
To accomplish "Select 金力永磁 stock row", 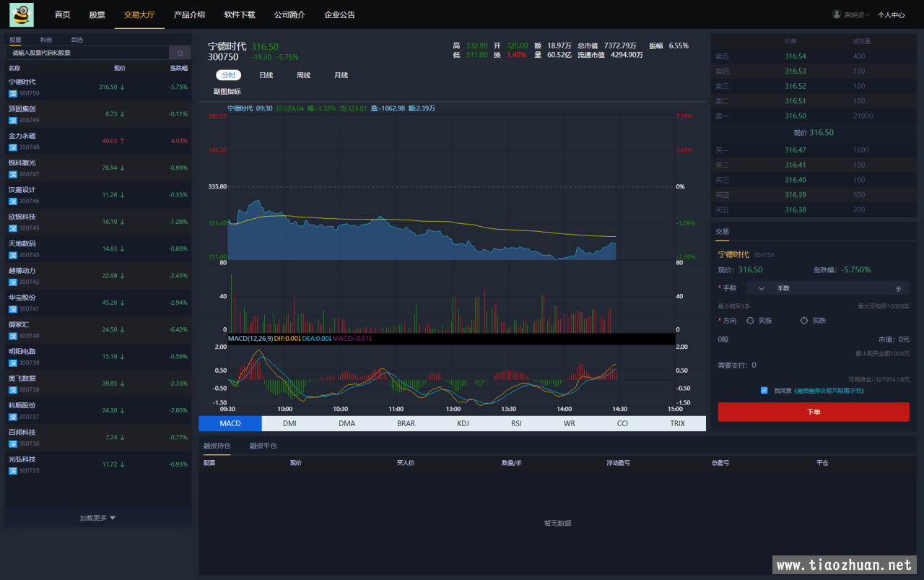I will (x=98, y=141).
